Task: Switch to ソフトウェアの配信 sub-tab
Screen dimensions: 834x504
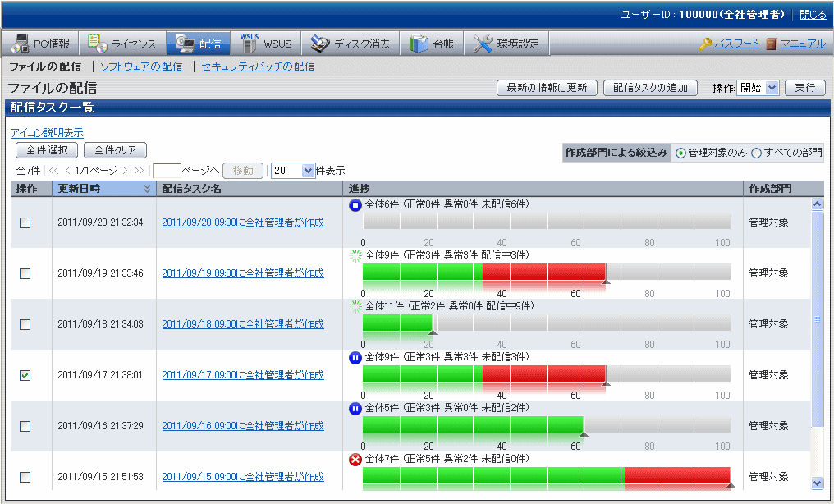Action: point(141,66)
